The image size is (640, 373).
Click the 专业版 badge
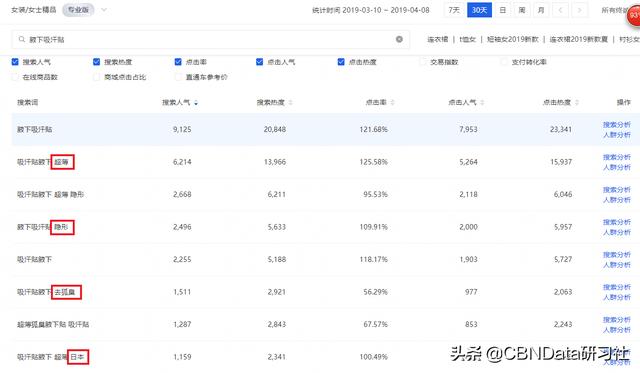pyautogui.click(x=78, y=10)
